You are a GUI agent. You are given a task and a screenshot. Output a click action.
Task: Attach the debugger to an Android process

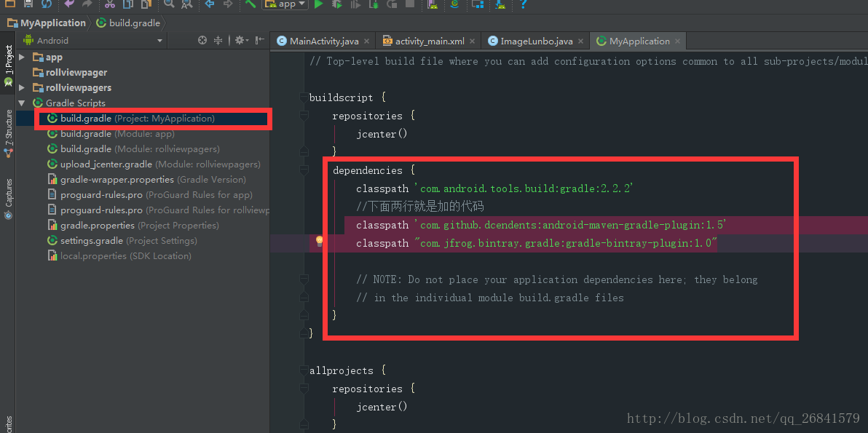[x=374, y=4]
